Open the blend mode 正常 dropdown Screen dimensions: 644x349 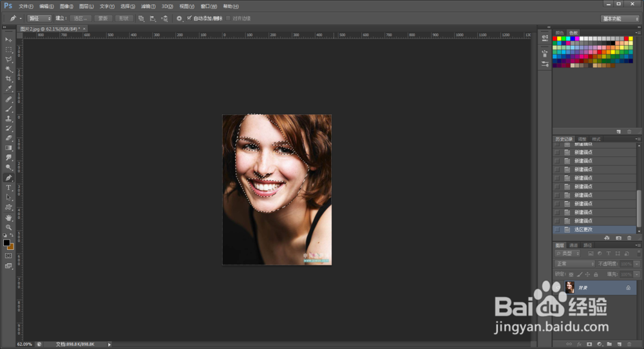pos(574,263)
